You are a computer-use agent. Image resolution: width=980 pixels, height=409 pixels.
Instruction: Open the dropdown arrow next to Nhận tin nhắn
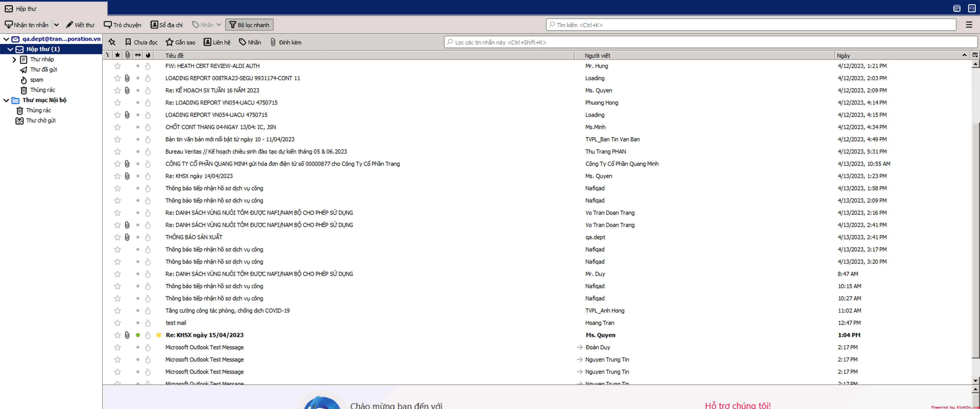point(56,25)
